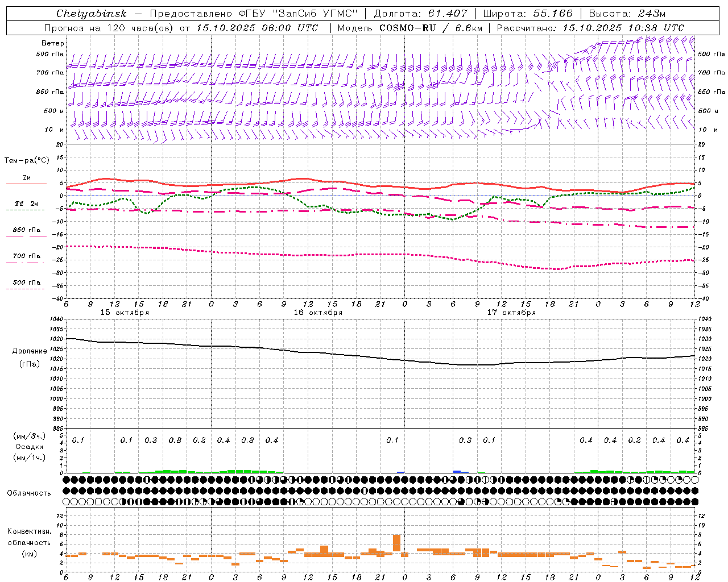Click the Конвективн. convective cloud label

click(29, 531)
